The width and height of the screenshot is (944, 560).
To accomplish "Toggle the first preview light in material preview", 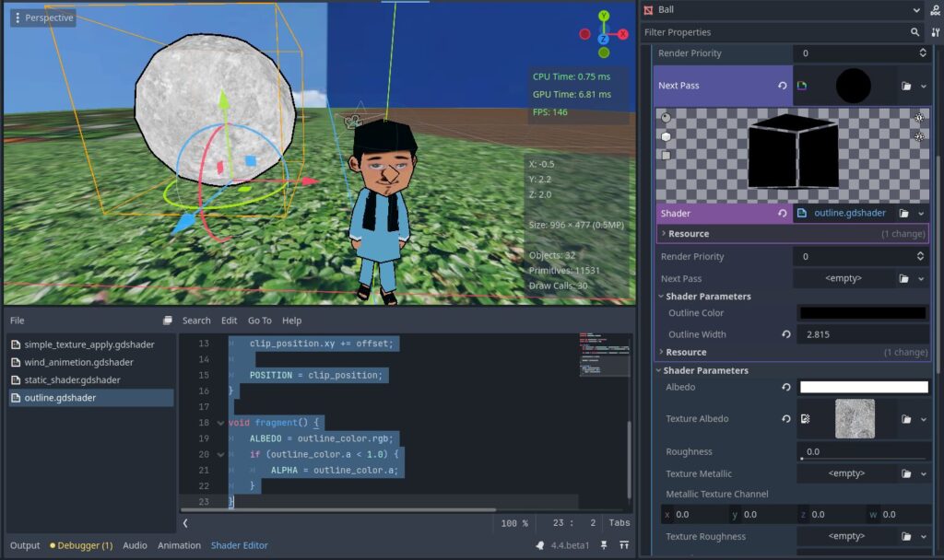I will [919, 118].
